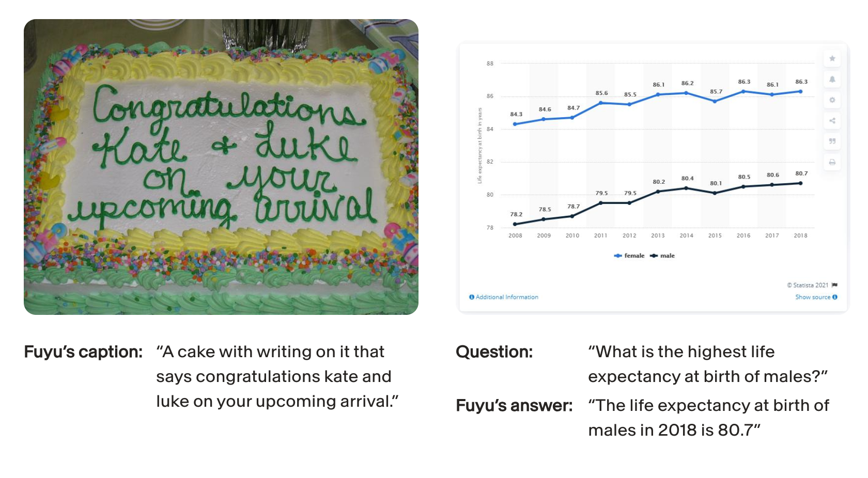Click the male 2008 data point 78.2
This screenshot has height=478, width=868.
[515, 224]
